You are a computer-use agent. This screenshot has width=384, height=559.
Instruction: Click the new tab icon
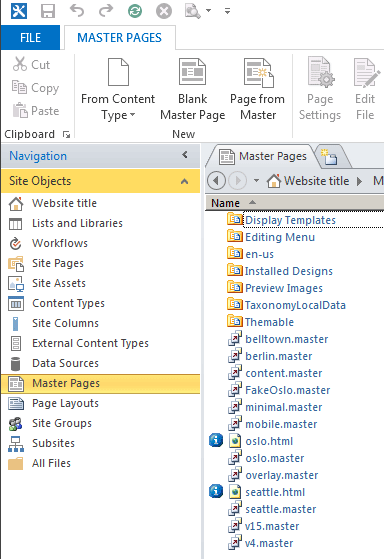[329, 157]
